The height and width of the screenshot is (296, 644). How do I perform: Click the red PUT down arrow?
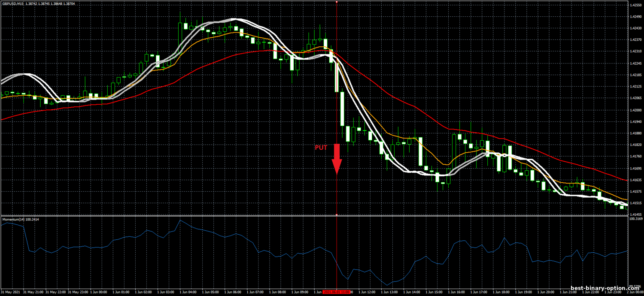point(336,159)
